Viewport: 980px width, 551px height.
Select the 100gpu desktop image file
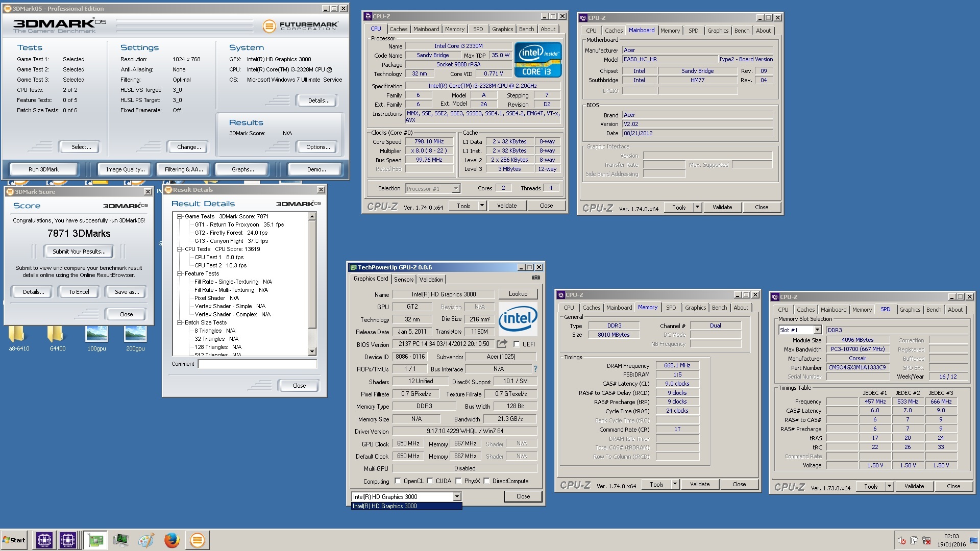coord(96,338)
